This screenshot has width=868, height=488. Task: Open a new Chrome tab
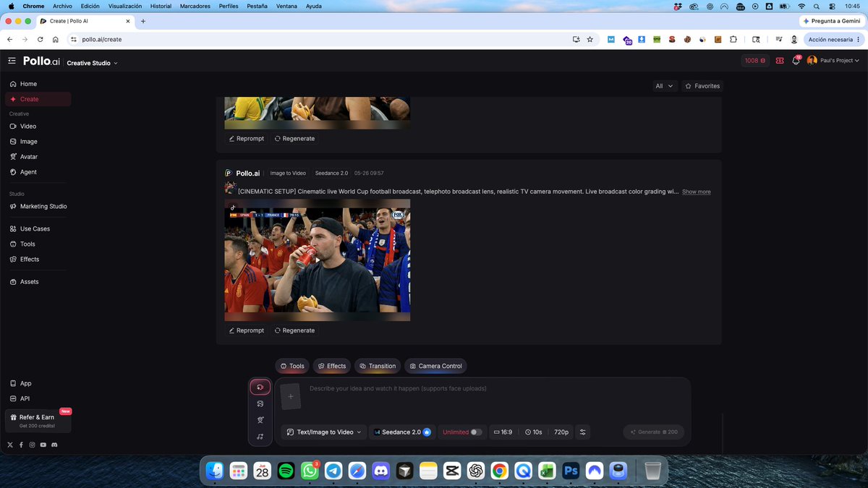[x=143, y=21]
